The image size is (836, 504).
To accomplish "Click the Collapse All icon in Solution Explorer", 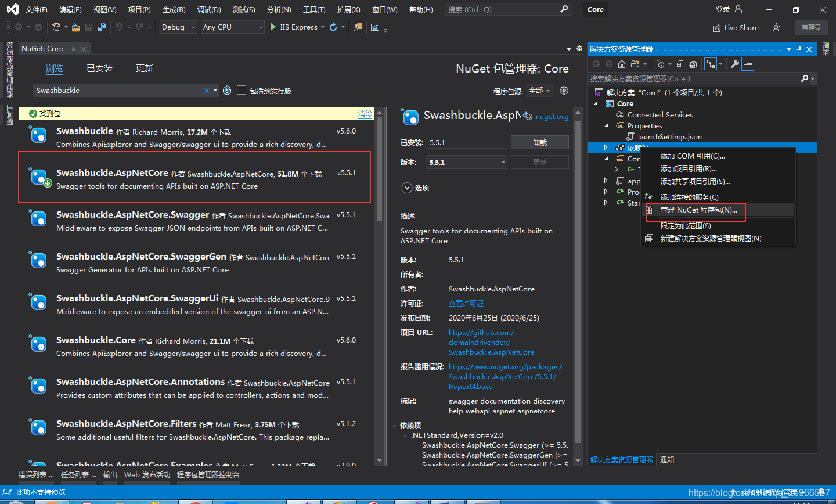I will 680,64.
